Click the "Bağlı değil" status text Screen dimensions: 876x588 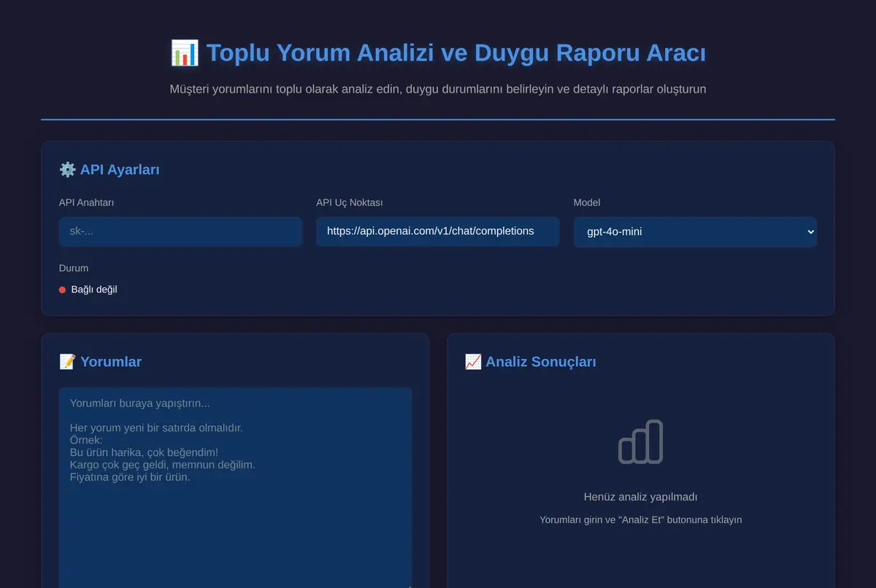point(94,290)
